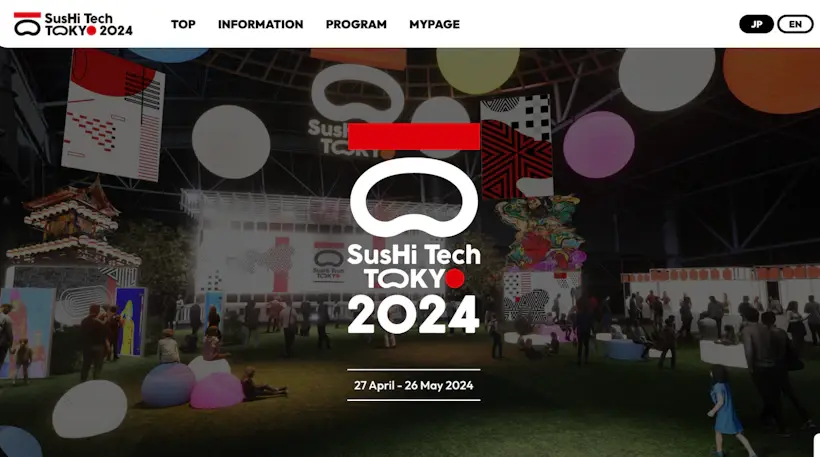Click the red rectangle above the central logo

pyautogui.click(x=414, y=136)
